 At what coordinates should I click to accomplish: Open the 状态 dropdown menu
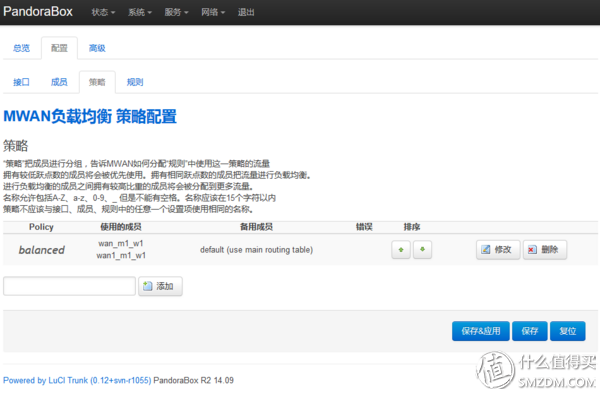click(103, 12)
